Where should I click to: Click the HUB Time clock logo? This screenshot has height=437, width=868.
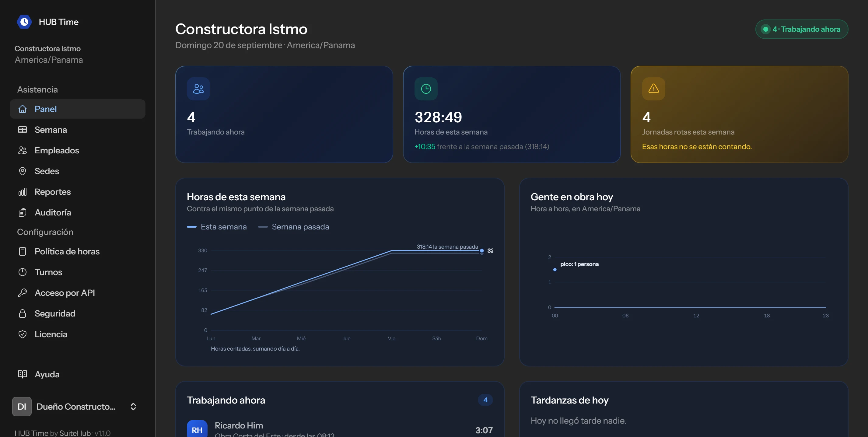point(24,22)
